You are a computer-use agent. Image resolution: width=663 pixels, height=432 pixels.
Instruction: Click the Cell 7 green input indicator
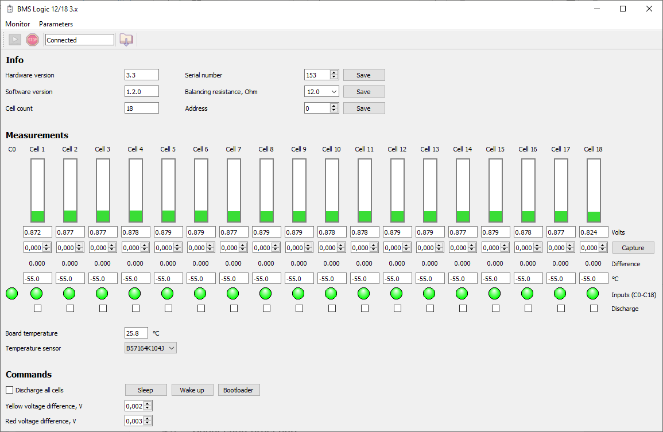point(233,293)
